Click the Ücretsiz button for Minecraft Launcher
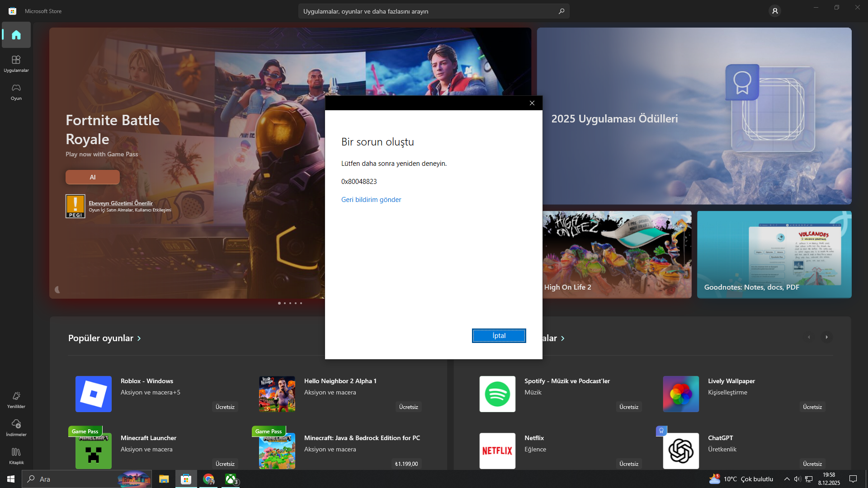This screenshot has width=868, height=488. coord(225,464)
